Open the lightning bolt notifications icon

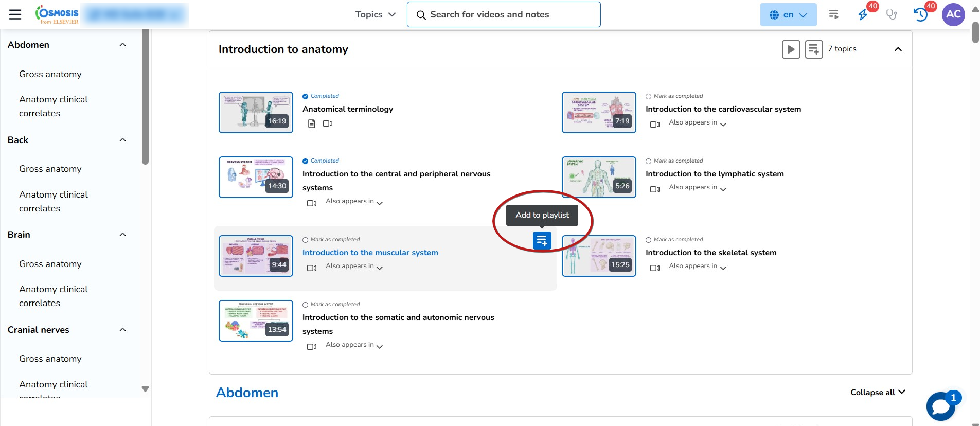863,14
